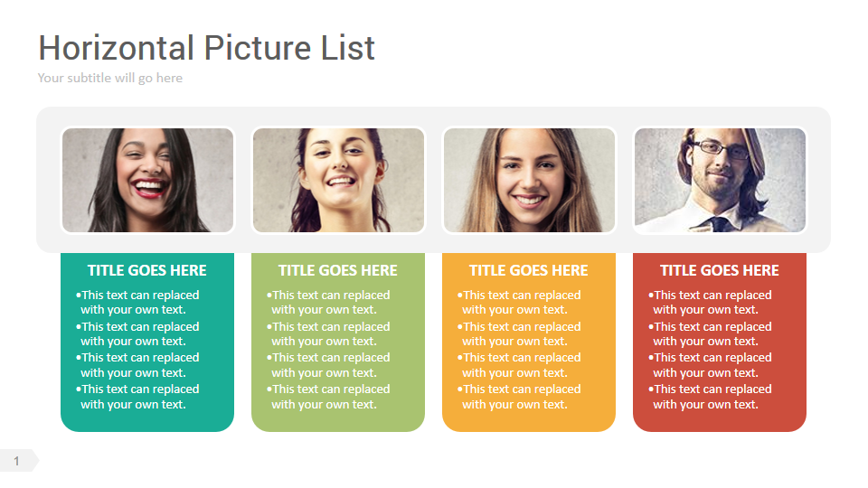The width and height of the screenshot is (868, 488).
Task: Click the orange card's TITLE GOES HERE
Action: 529,270
